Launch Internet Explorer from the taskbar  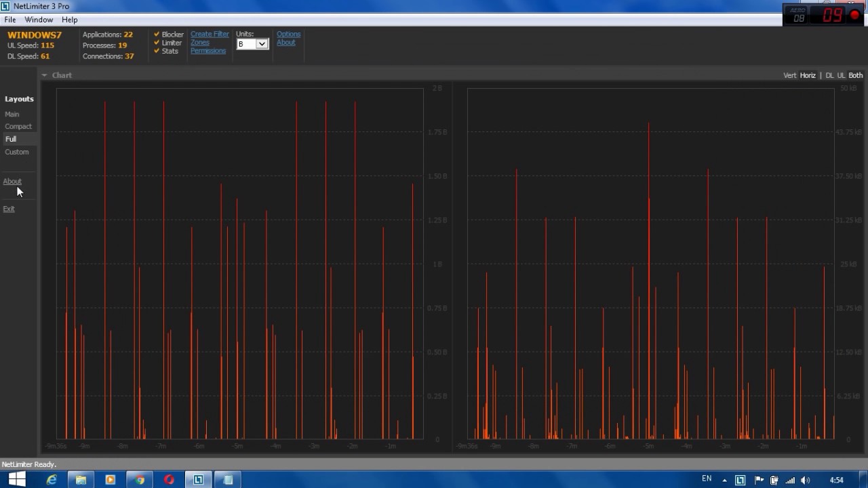52,480
